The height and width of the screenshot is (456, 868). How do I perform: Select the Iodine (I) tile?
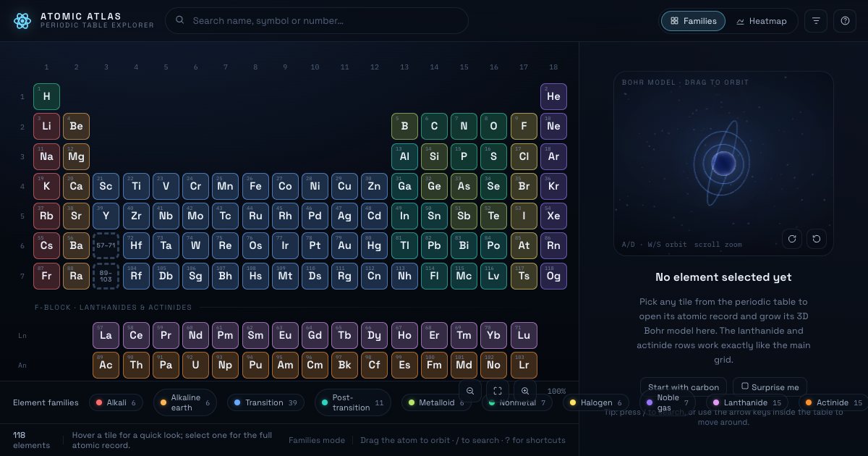tap(524, 216)
